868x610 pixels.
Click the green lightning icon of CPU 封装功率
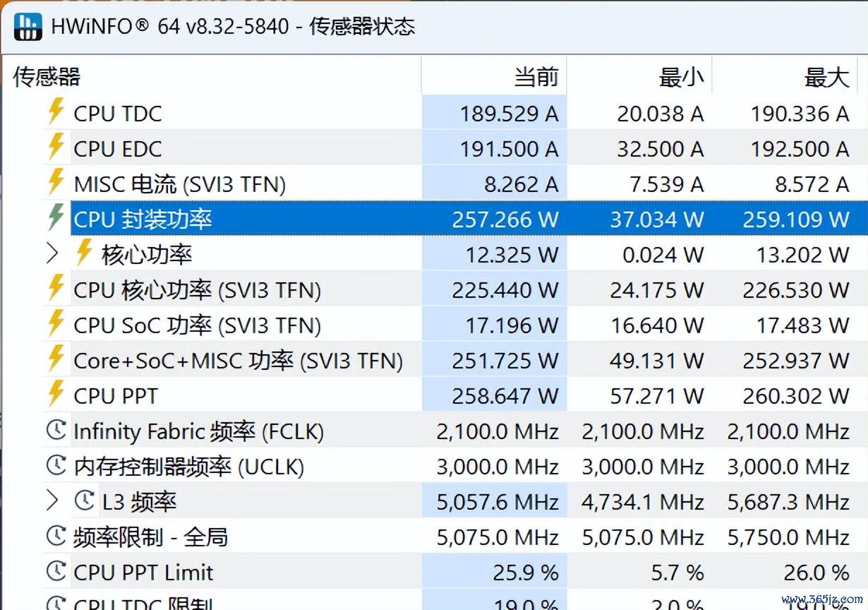(x=56, y=217)
